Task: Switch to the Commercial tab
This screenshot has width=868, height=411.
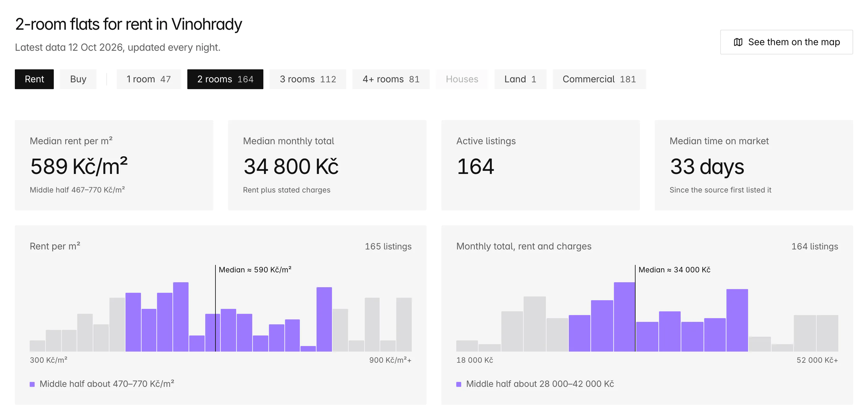Action: (x=599, y=79)
